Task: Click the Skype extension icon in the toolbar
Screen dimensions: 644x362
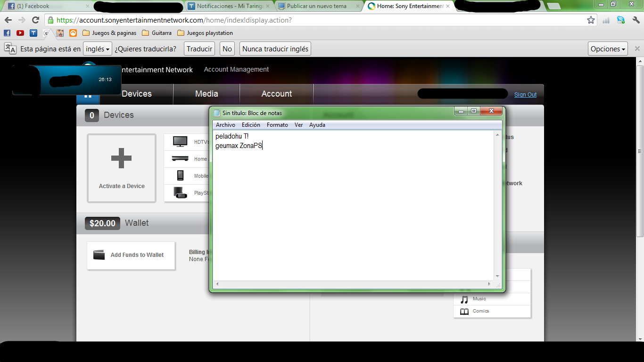Action: pos(621,20)
